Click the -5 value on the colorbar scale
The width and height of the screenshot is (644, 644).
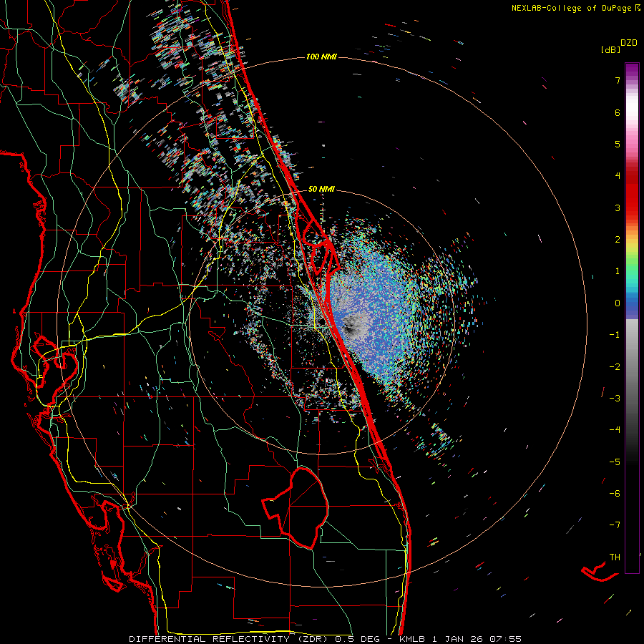(x=615, y=462)
